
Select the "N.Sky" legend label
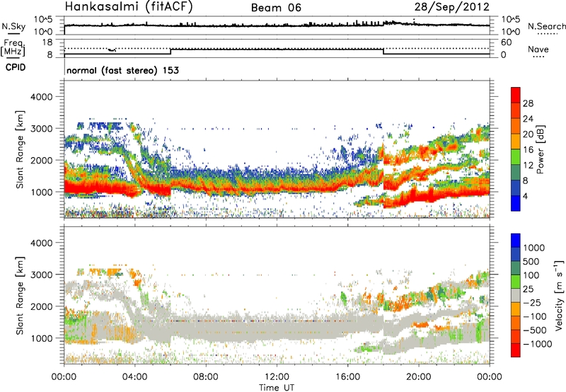13,26
